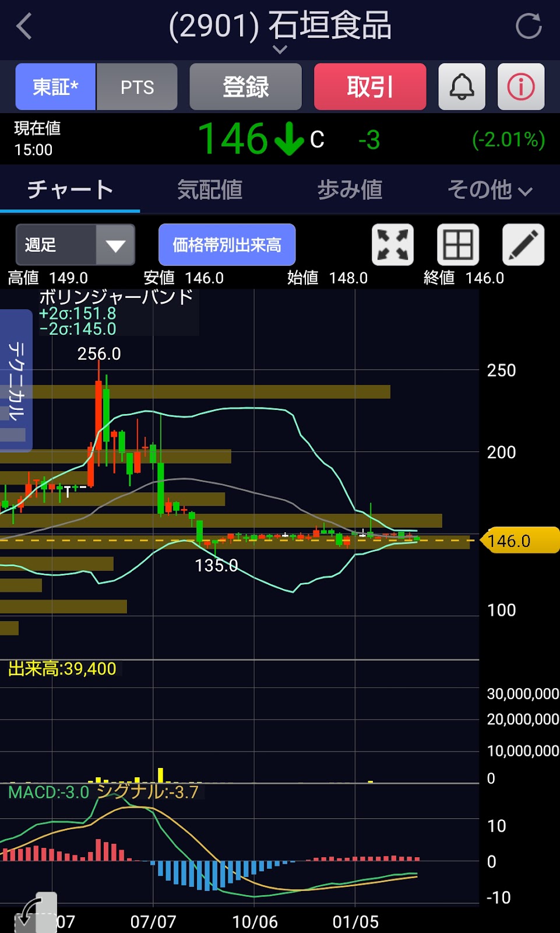Open chart drawing pencil tool
The image size is (560, 933).
pos(523,245)
